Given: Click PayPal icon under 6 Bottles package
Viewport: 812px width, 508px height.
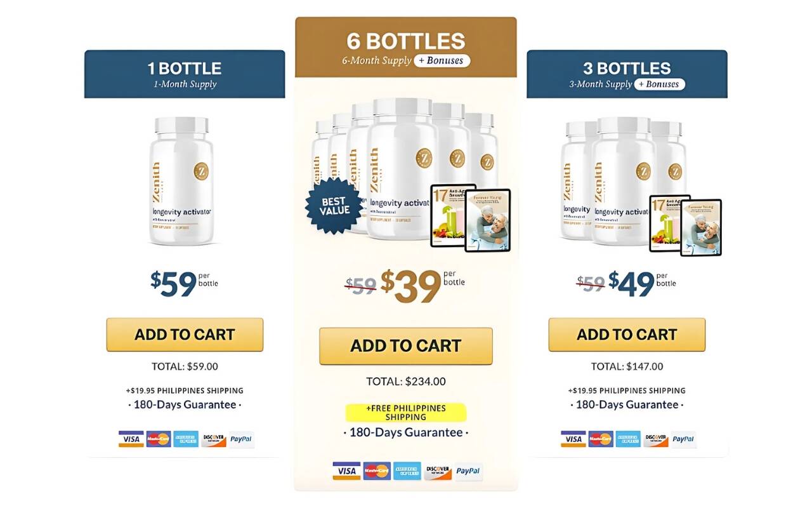Looking at the screenshot, I should pos(468,471).
